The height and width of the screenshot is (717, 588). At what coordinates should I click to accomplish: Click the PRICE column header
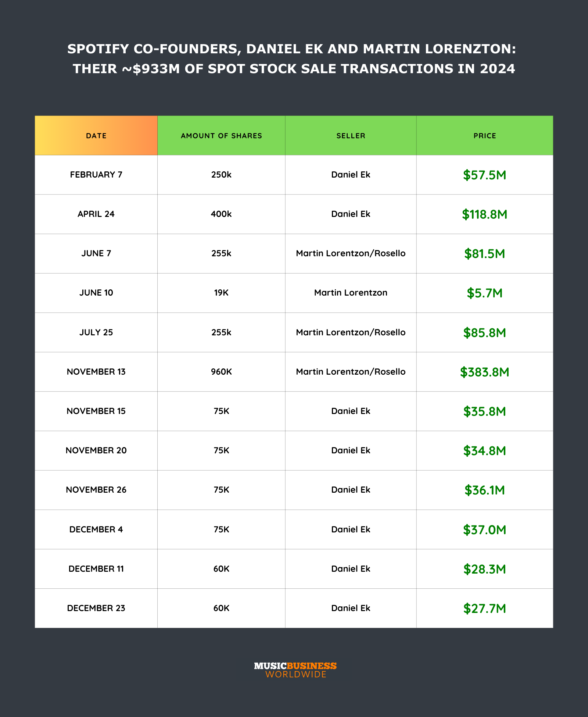(x=484, y=136)
